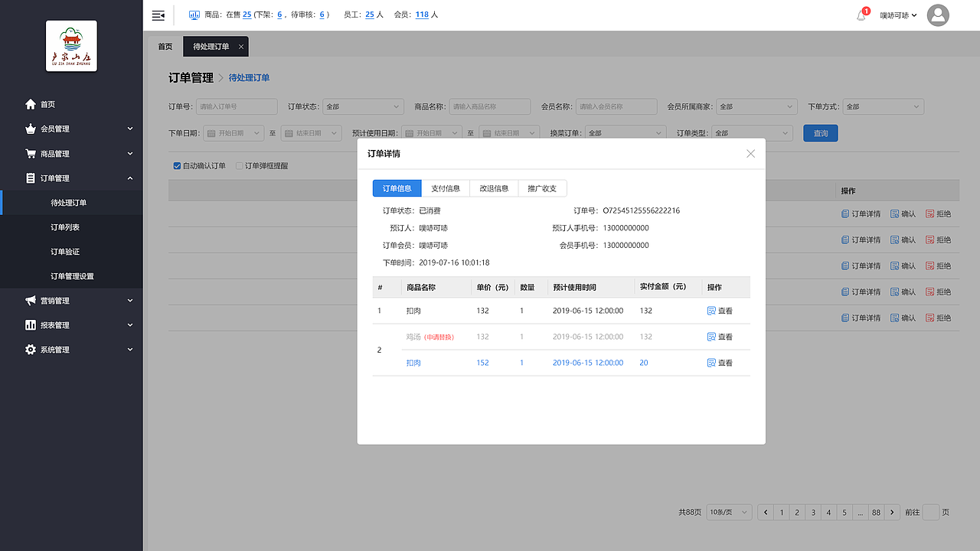980x551 pixels.
Task: Confirm the first order in the background list
Action: 903,214
